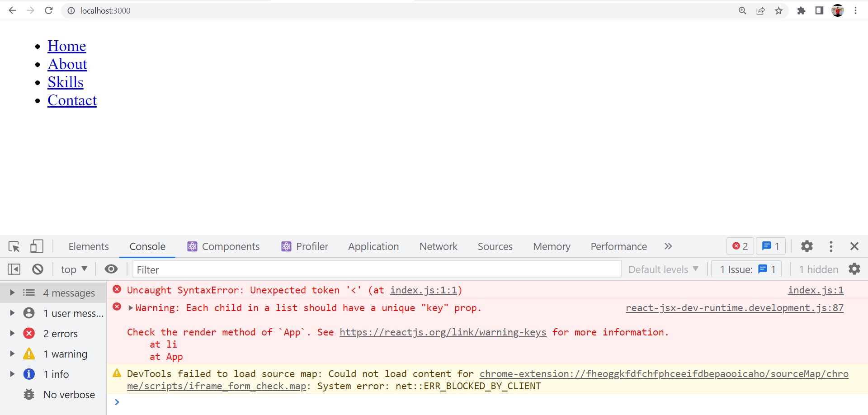
Task: Open the React Profiler tab
Action: (305, 246)
